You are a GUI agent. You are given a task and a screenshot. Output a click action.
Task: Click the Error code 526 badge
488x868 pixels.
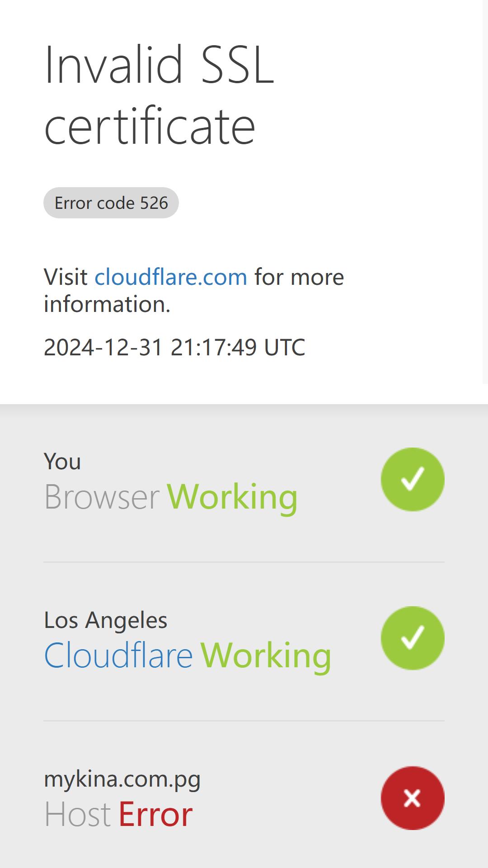111,203
